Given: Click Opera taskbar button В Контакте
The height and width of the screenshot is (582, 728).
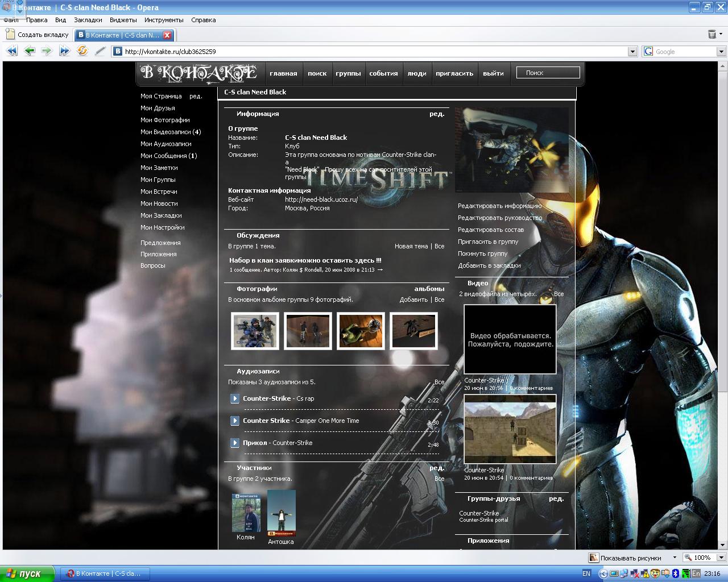Looking at the screenshot, I should pos(105,573).
